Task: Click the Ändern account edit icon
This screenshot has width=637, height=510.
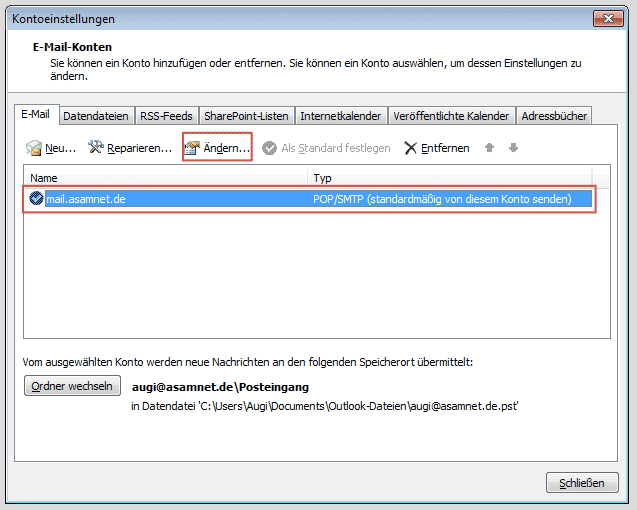Action: click(x=192, y=148)
